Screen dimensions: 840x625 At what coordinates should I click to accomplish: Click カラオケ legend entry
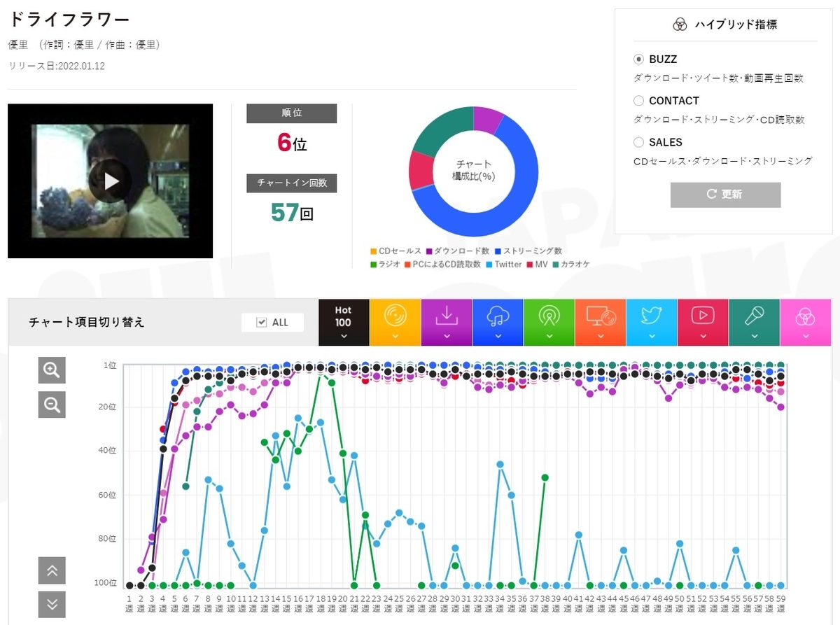coord(570,265)
